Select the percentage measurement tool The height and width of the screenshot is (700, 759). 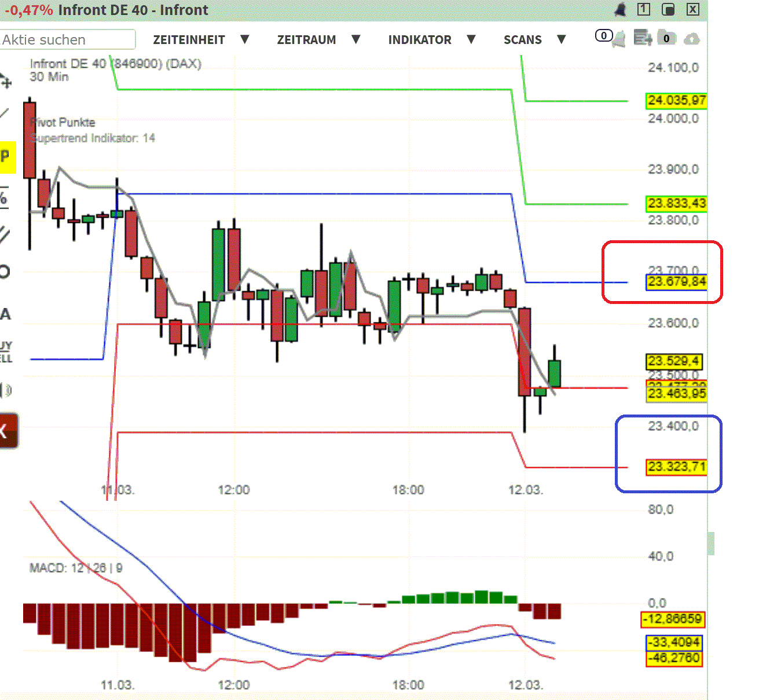tap(6, 199)
